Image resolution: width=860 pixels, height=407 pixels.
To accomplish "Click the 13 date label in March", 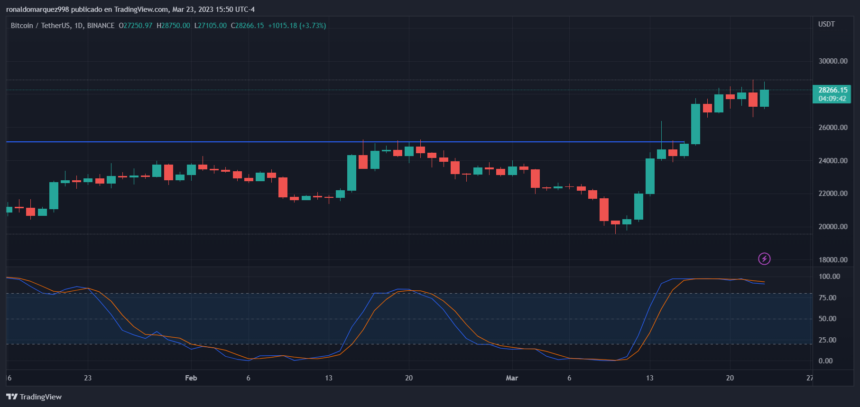I will pyautogui.click(x=650, y=377).
